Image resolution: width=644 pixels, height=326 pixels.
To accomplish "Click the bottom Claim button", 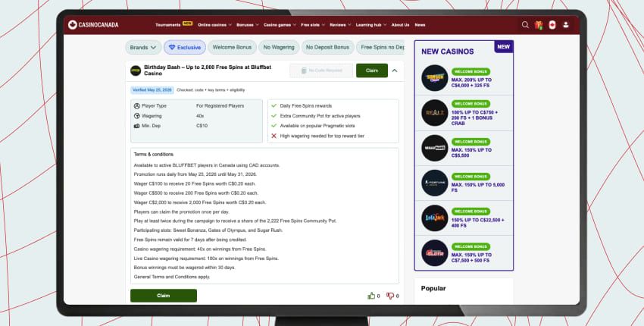I will click(x=164, y=296).
